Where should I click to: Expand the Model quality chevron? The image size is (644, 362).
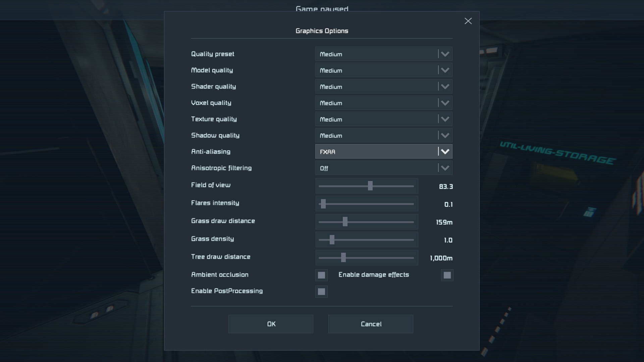(x=445, y=70)
